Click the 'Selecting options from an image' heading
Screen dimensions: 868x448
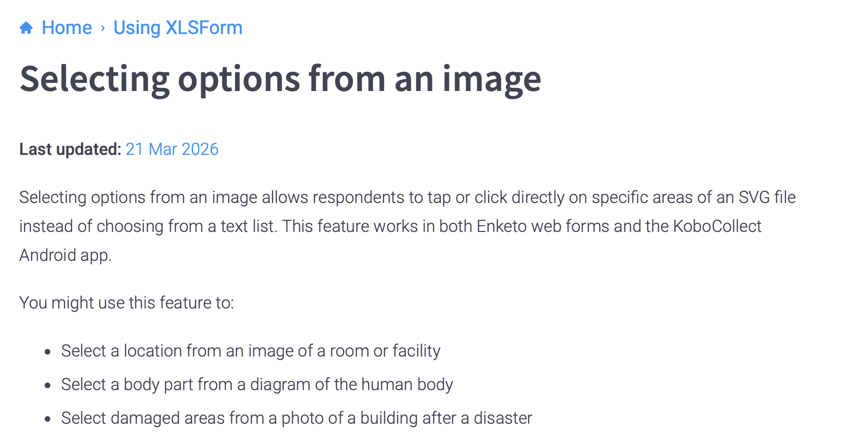[x=280, y=79]
